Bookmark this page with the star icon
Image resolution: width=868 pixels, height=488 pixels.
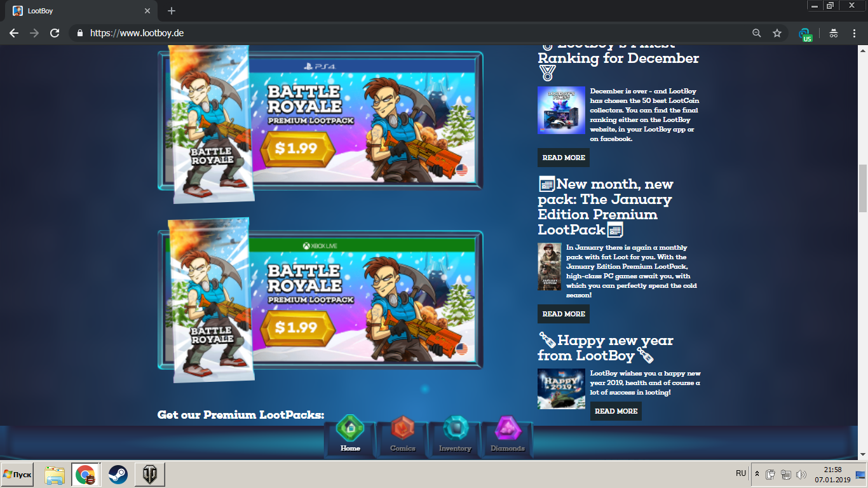[776, 33]
